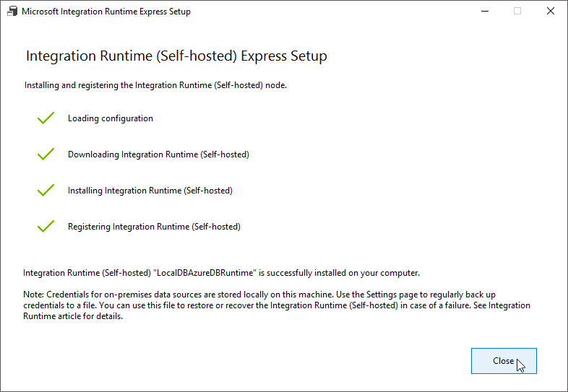Click the Installing and registering node description
This screenshot has width=568, height=392.
[x=155, y=85]
